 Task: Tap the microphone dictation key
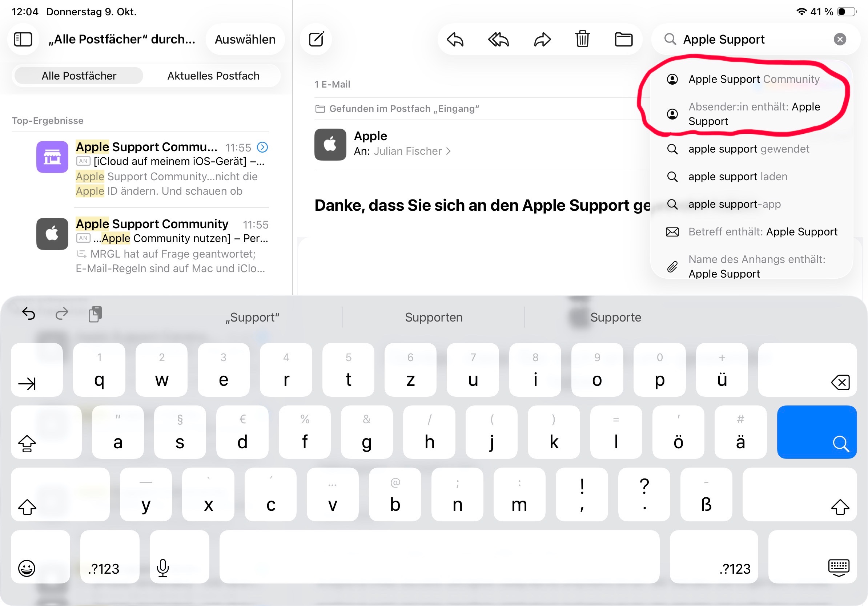[x=163, y=567]
